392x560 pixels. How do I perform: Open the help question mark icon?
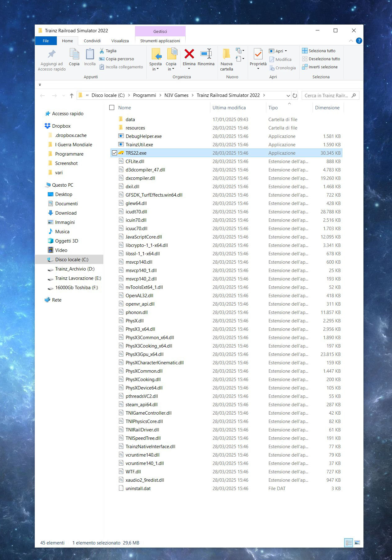(359, 41)
